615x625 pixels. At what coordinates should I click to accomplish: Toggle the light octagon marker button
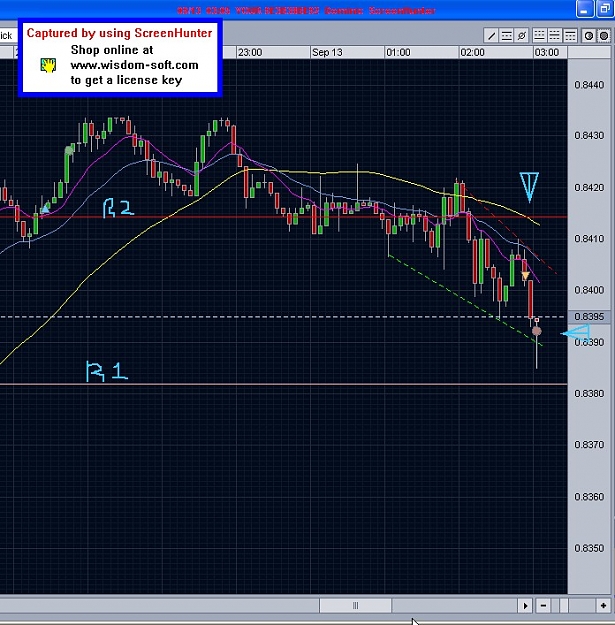tap(589, 36)
